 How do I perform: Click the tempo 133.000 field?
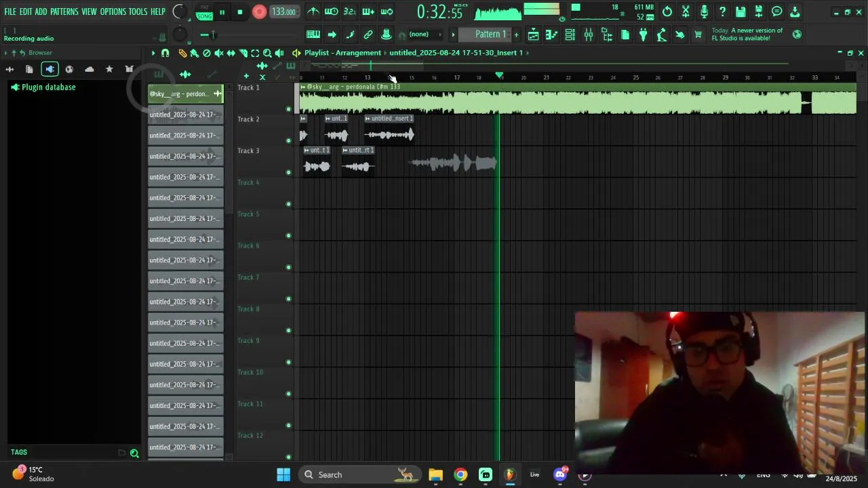tap(283, 12)
